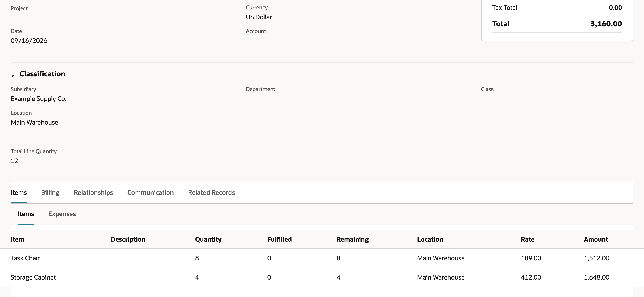Click the Main Warehouse value under Classification
Viewport: 644px width, 297px height.
point(34,122)
